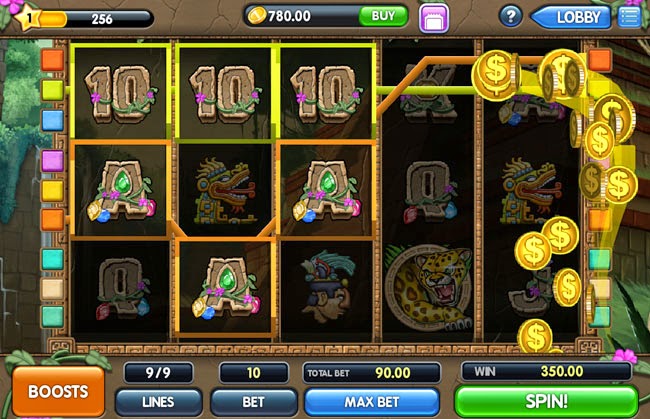Return to the LOBBY

pyautogui.click(x=571, y=17)
